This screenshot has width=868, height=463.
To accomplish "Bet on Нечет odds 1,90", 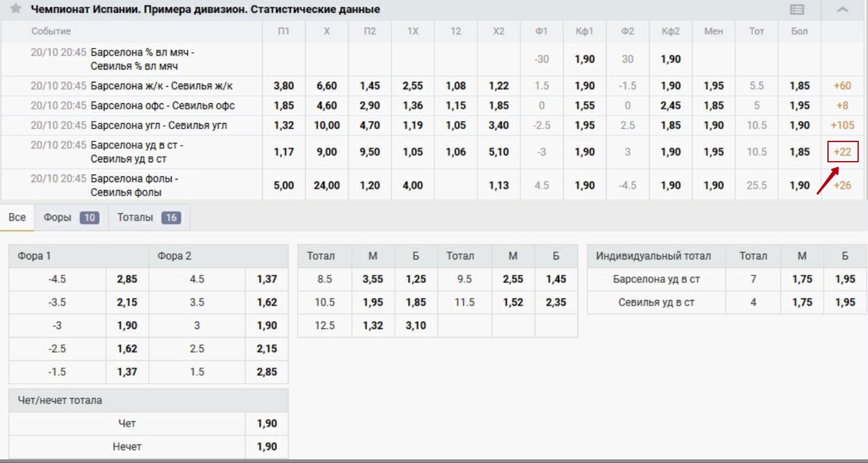I will [x=267, y=447].
